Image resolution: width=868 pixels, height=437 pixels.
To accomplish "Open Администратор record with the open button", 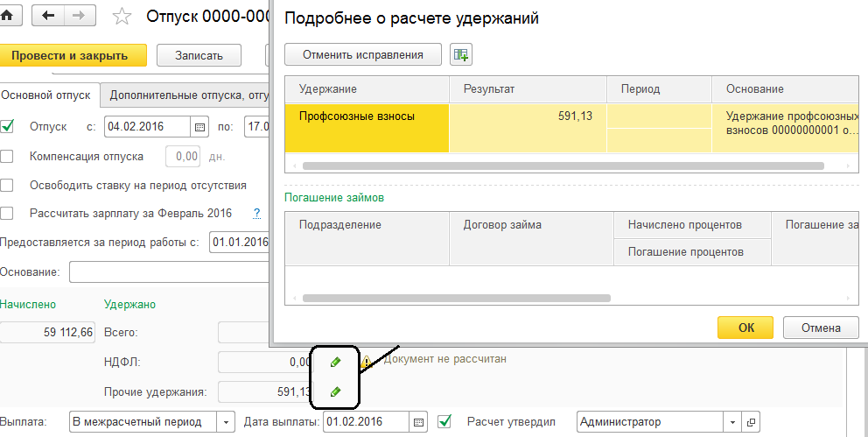I will 752,422.
